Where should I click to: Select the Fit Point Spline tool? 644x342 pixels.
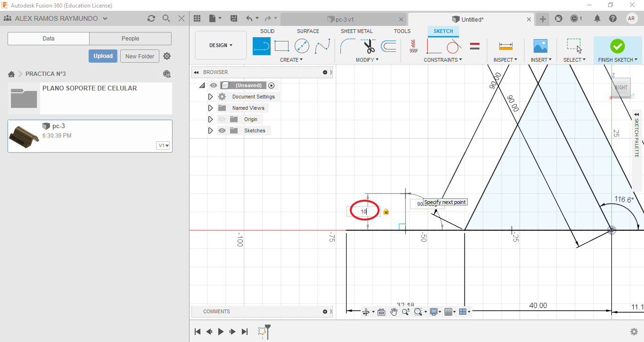tap(322, 46)
